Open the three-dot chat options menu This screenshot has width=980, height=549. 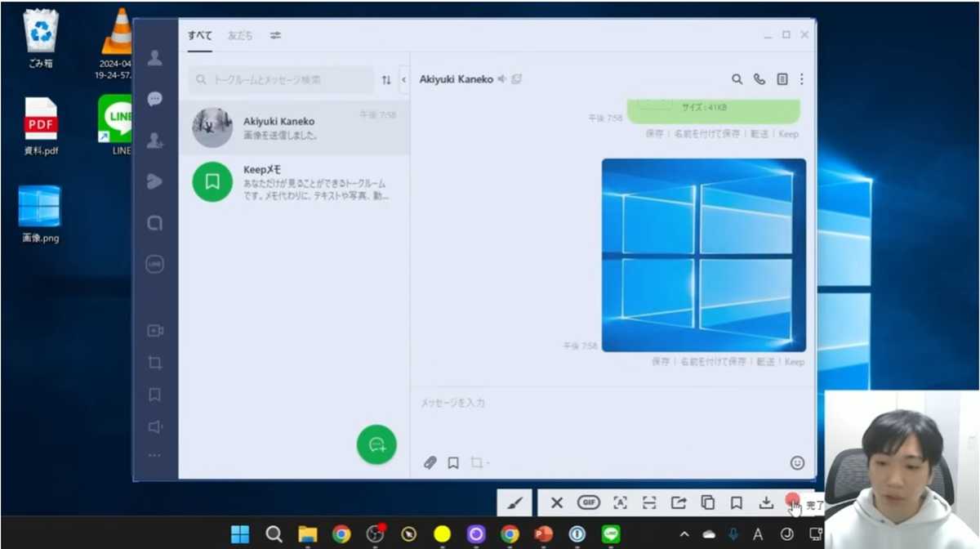coord(801,79)
